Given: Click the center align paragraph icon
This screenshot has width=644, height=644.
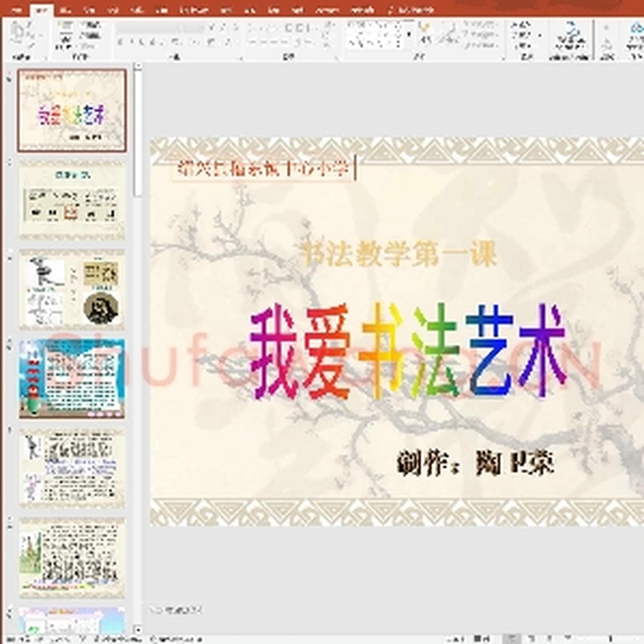Looking at the screenshot, I should 262,42.
